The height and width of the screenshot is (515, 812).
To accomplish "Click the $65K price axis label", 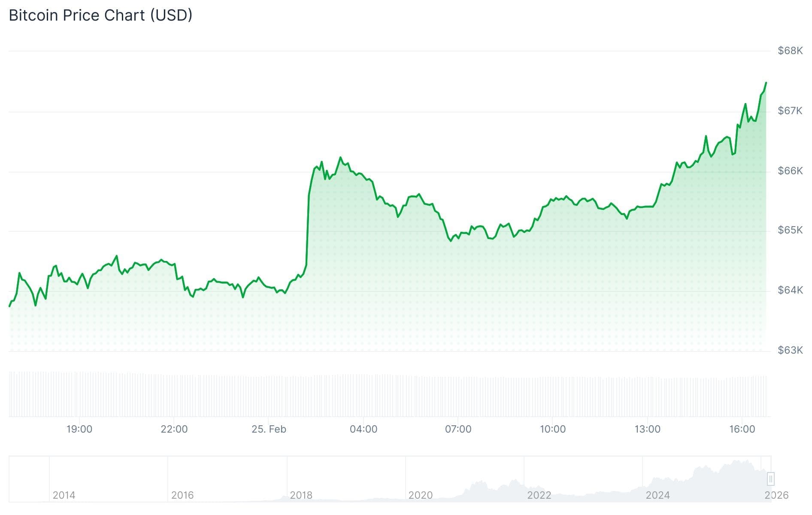I will (x=790, y=230).
